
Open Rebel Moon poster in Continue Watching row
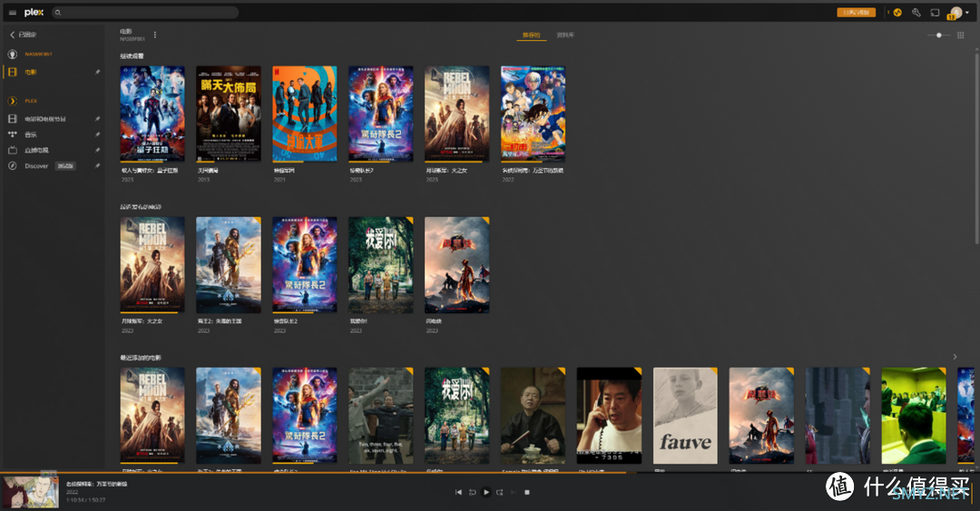coord(457,113)
